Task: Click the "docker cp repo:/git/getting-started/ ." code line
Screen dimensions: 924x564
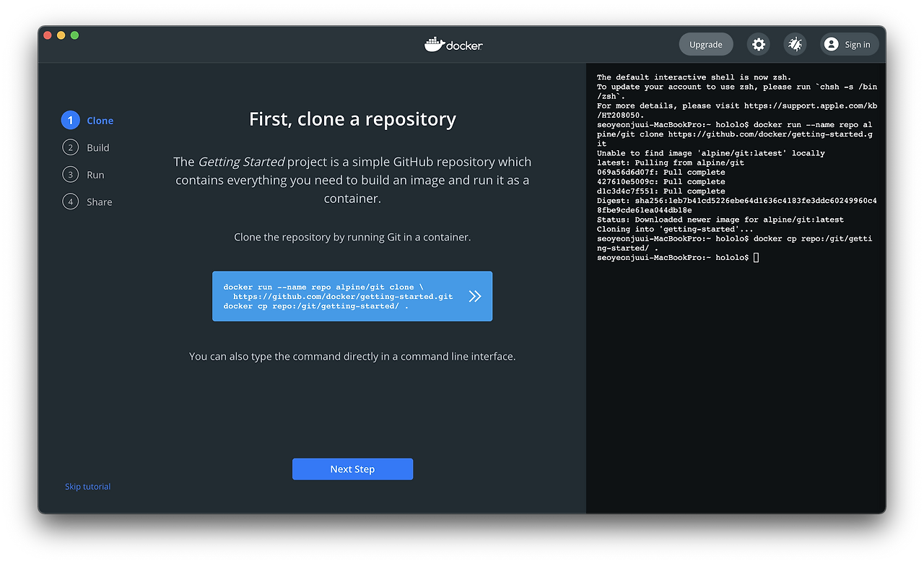Action: click(x=315, y=306)
